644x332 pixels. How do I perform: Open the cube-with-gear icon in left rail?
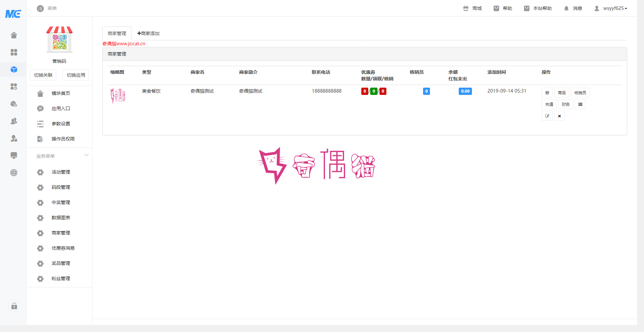click(14, 104)
